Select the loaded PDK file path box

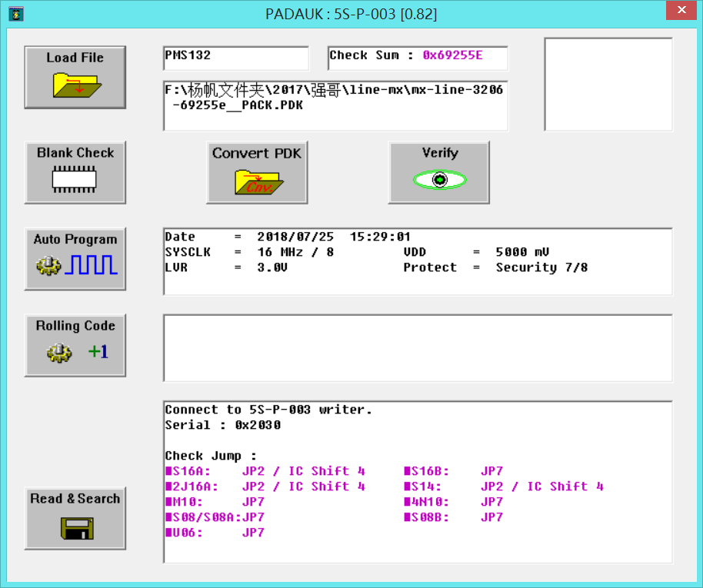coord(336,106)
